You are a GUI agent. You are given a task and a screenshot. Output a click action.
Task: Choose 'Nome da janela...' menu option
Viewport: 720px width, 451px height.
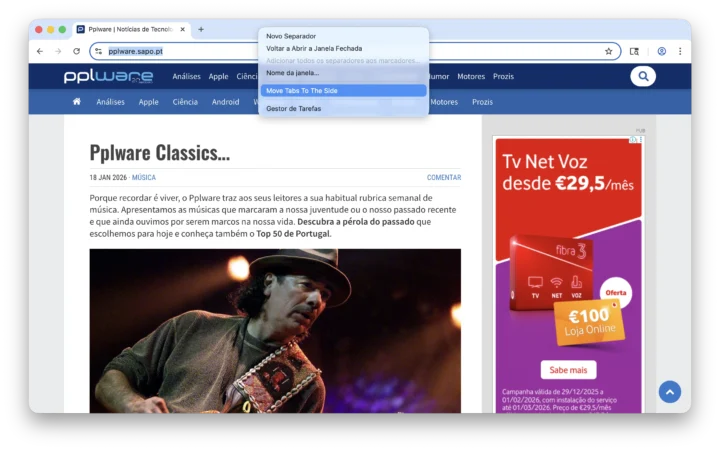[293, 73]
